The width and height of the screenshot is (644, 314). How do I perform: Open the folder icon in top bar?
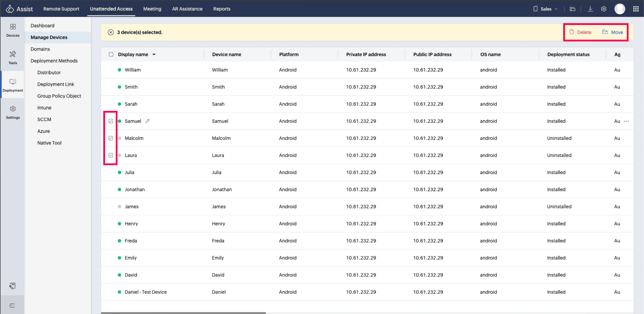pyautogui.click(x=573, y=9)
